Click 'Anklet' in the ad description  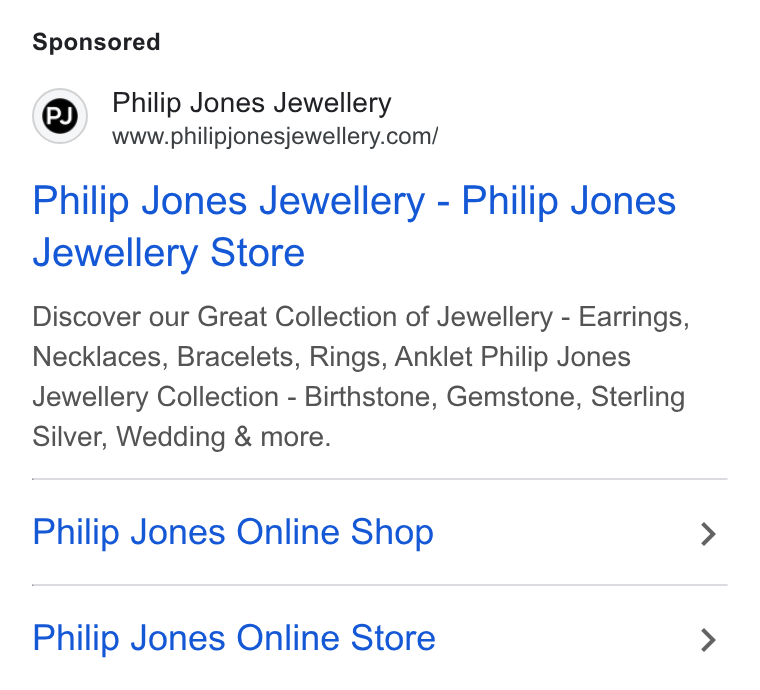(433, 357)
